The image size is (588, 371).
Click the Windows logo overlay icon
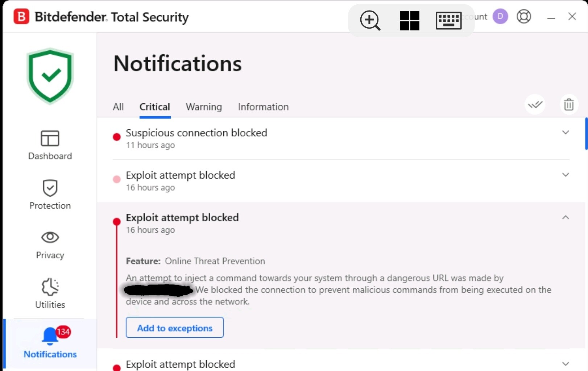pyautogui.click(x=409, y=20)
